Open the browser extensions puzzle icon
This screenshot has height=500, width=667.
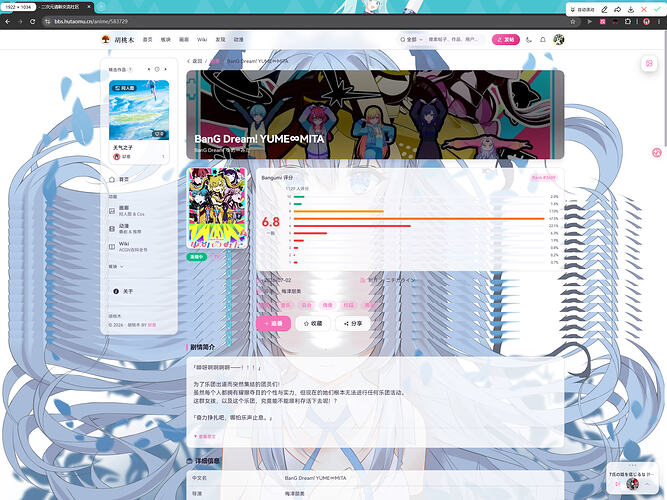(627, 21)
